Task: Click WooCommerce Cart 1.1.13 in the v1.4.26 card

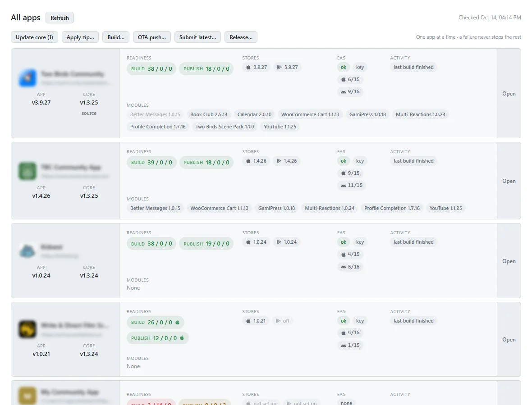Action: [x=219, y=208]
